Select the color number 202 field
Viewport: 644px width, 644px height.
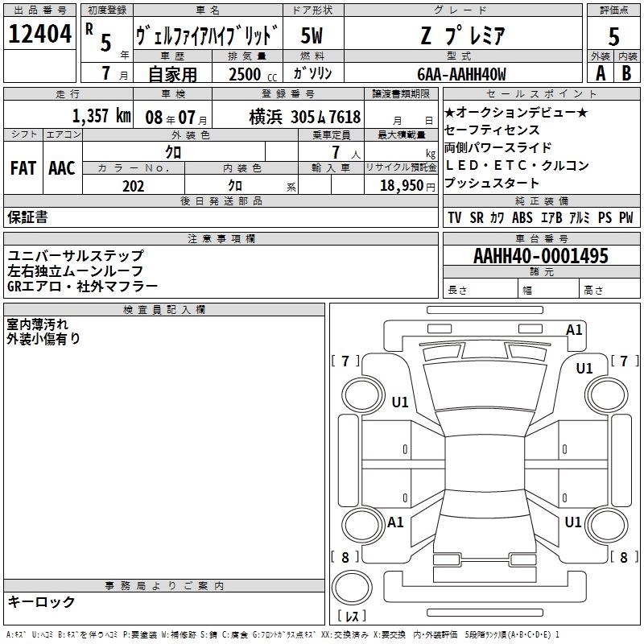pyautogui.click(x=133, y=185)
